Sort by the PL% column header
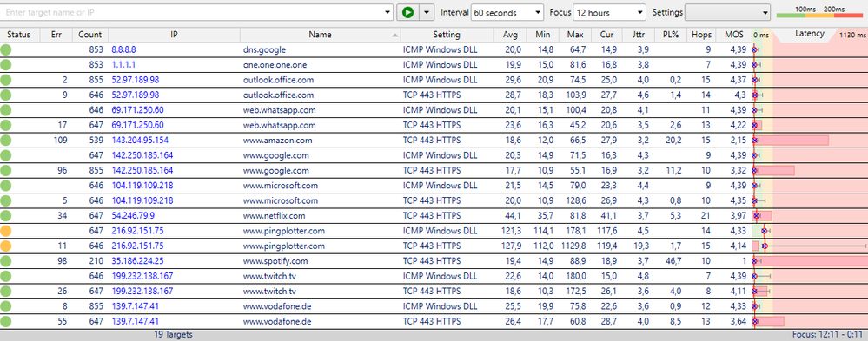This screenshot has width=868, height=341. pyautogui.click(x=671, y=35)
